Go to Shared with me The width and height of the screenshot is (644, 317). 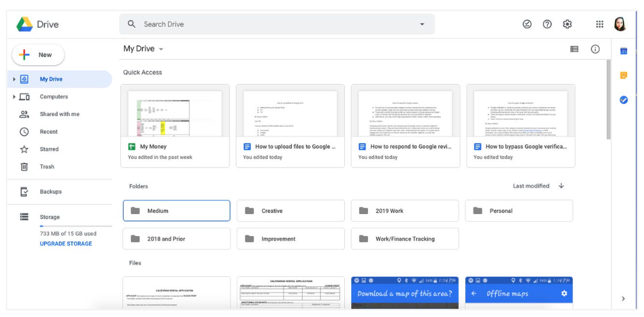(x=60, y=114)
